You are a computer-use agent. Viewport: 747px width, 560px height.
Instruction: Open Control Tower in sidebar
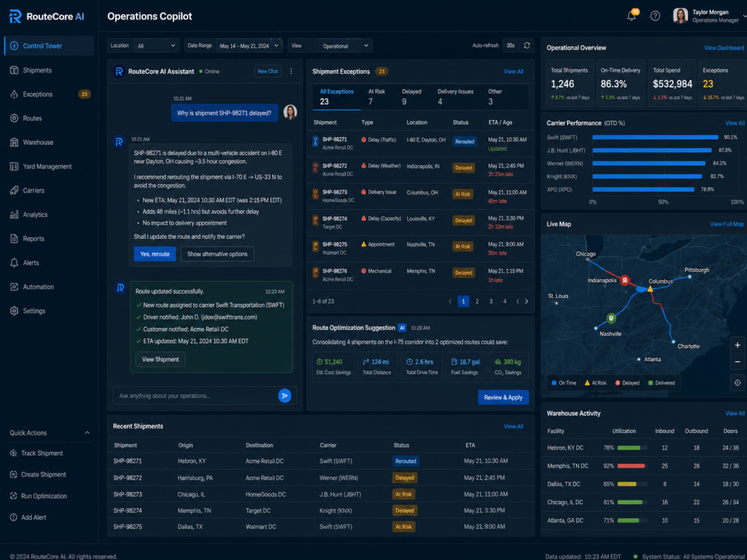(49, 46)
